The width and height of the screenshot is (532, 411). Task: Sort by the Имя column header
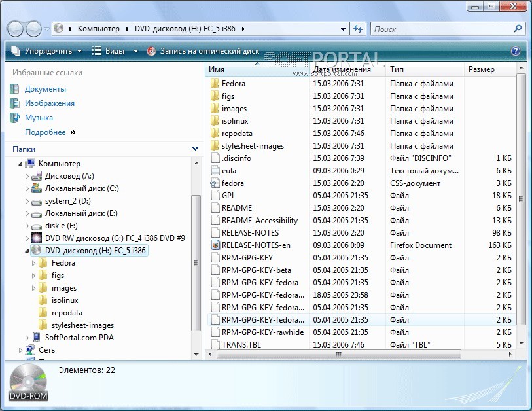(x=257, y=69)
